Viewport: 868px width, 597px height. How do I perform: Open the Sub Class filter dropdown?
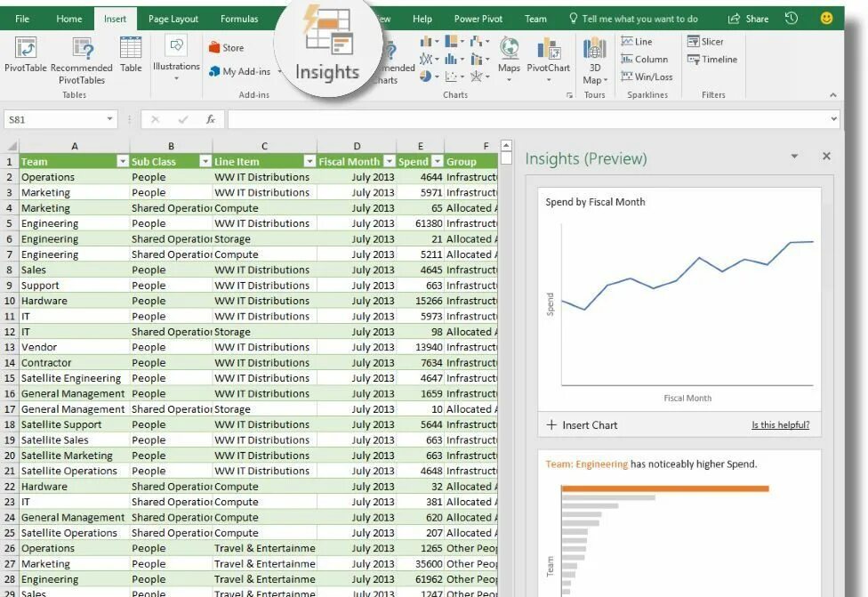click(x=205, y=161)
